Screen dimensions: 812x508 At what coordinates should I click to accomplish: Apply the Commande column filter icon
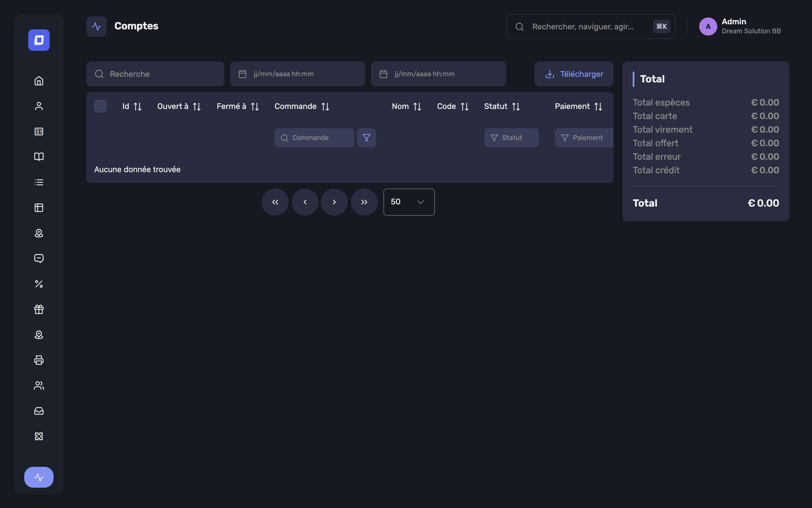pyautogui.click(x=367, y=138)
